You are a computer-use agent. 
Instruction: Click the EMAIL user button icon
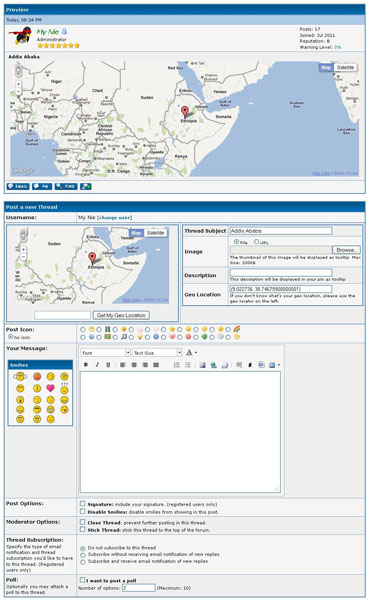pos(18,186)
